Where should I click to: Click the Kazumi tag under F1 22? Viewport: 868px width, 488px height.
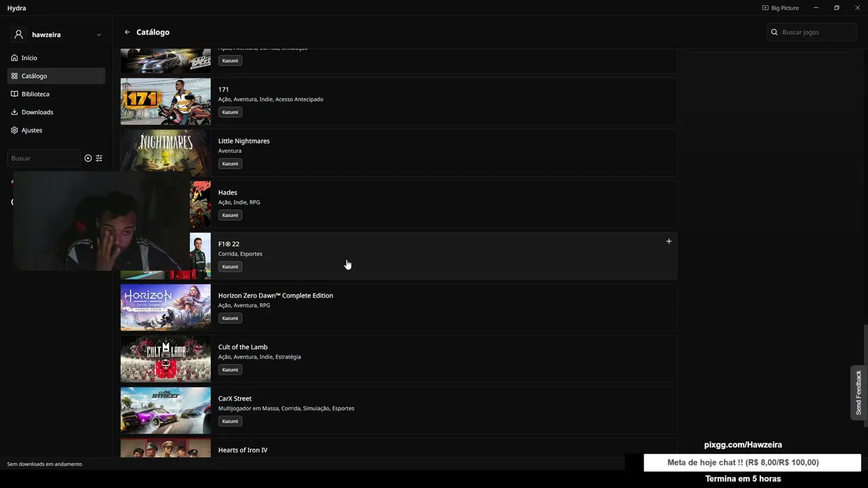coord(230,266)
